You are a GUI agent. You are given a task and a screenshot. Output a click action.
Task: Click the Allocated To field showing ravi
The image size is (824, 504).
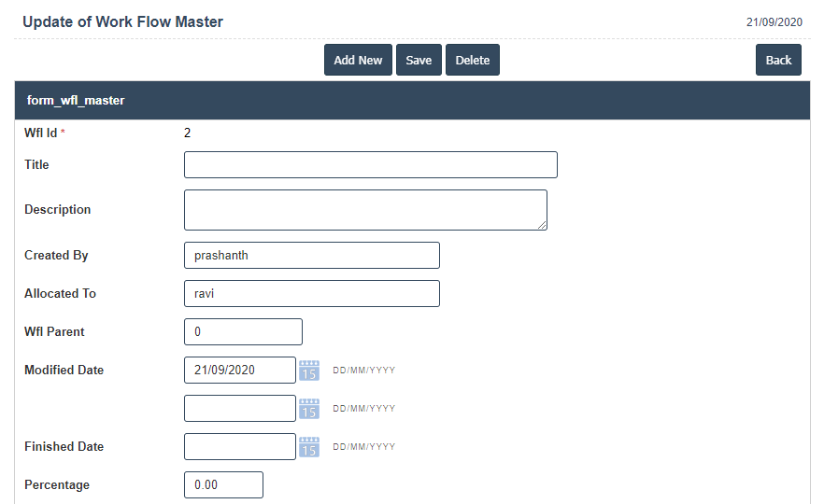[x=311, y=294]
